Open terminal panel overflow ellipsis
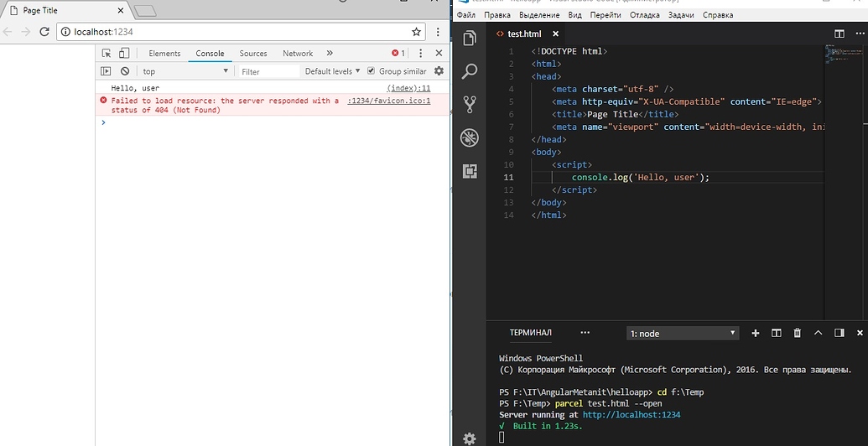This screenshot has width=868, height=446. [x=585, y=333]
